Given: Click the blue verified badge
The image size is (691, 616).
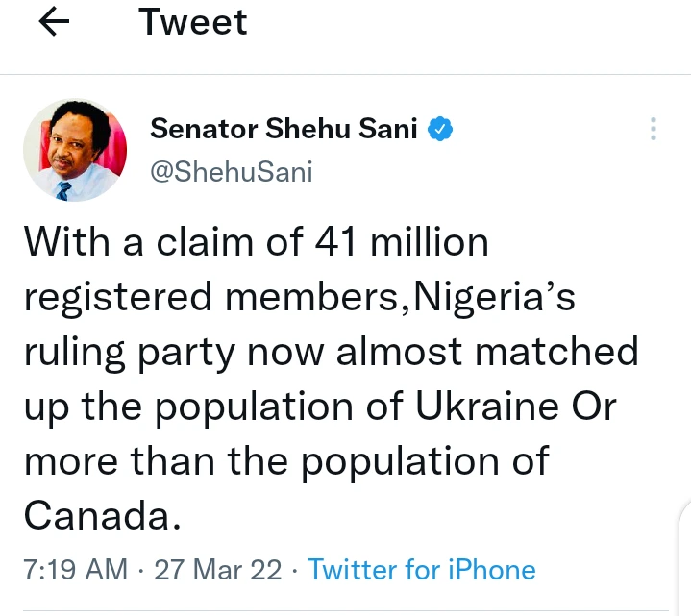Looking at the screenshot, I should coord(440,129).
